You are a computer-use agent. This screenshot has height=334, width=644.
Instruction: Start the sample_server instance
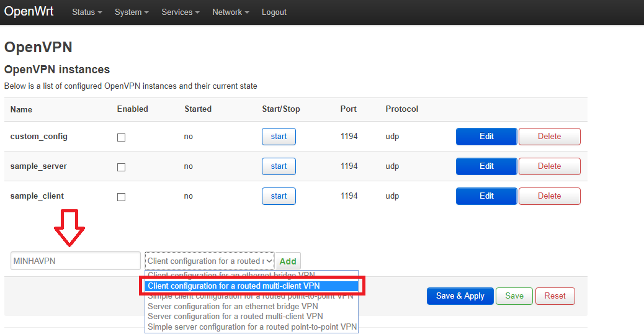(279, 166)
